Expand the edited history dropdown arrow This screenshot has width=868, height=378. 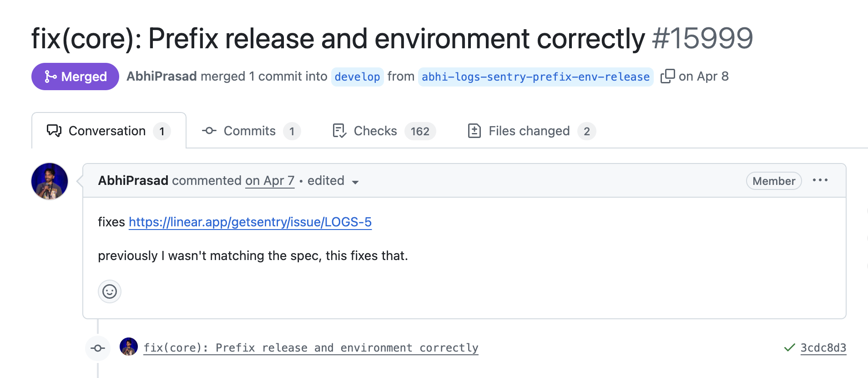pyautogui.click(x=355, y=182)
